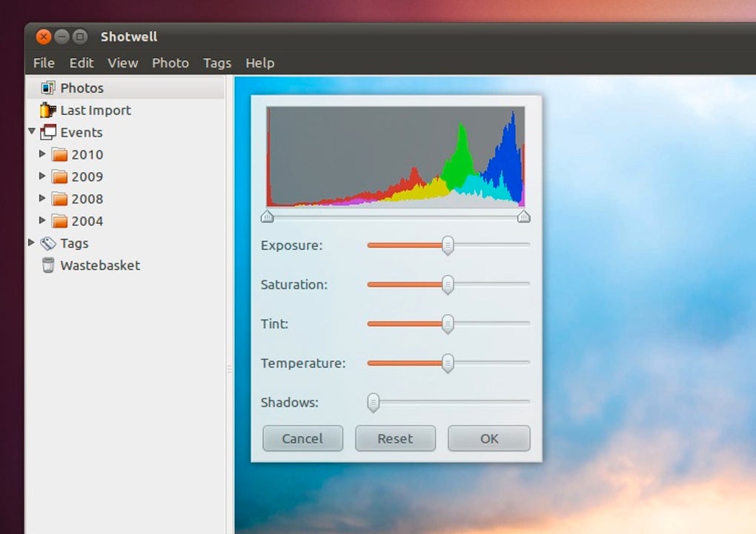Open the Wastebasket trash icon
The image size is (756, 534).
click(x=48, y=266)
